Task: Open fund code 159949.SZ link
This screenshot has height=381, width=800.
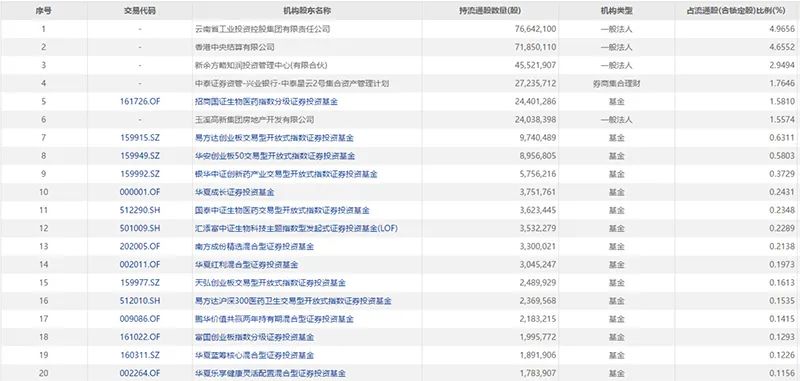Action: click(140, 156)
